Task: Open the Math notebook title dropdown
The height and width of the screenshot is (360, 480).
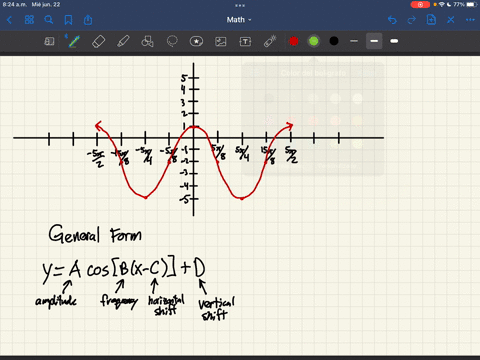Action: click(x=239, y=20)
